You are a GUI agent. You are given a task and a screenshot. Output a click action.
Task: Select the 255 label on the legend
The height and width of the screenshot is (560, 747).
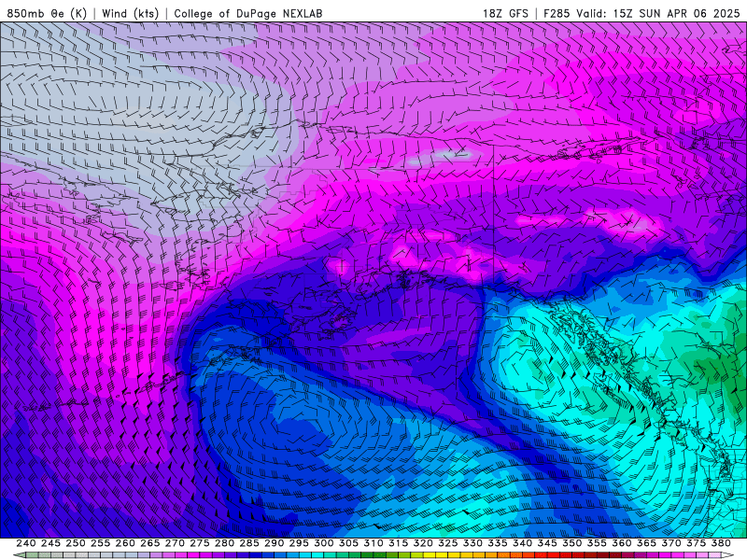pos(100,543)
